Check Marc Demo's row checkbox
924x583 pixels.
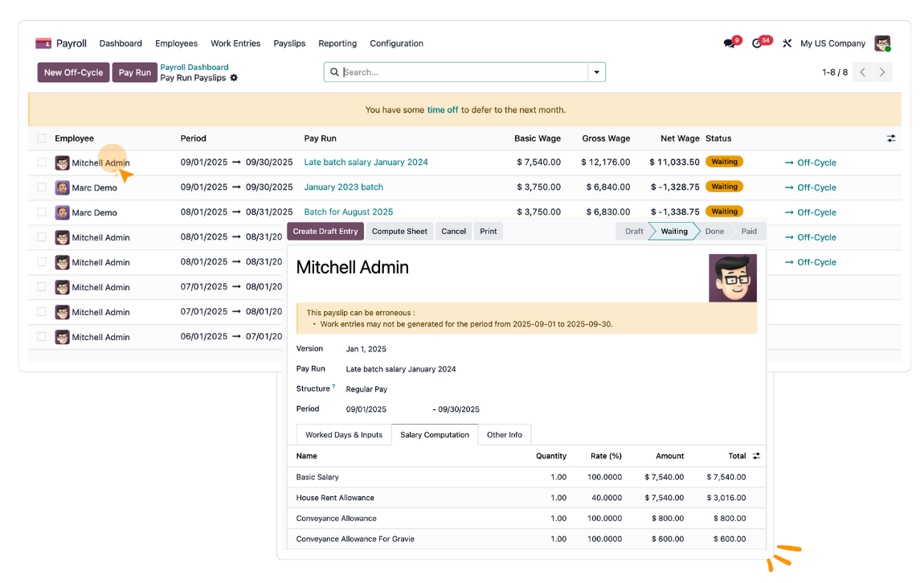point(42,187)
